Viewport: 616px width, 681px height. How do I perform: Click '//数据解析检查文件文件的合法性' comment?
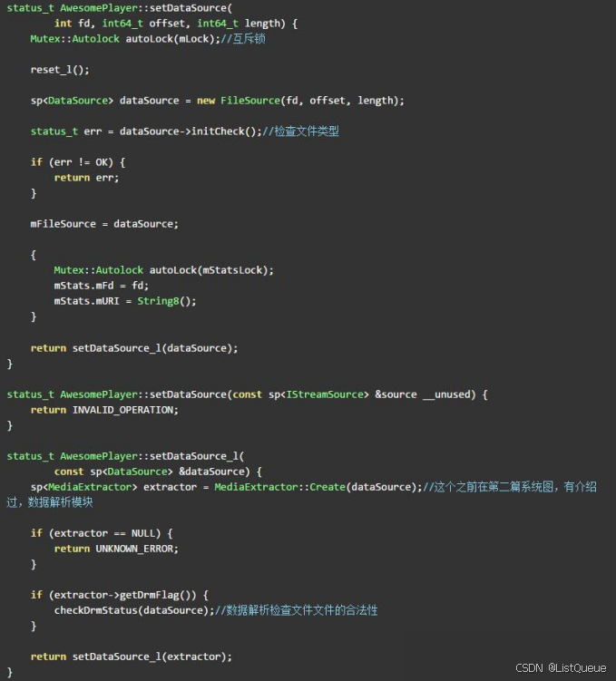[x=297, y=610]
